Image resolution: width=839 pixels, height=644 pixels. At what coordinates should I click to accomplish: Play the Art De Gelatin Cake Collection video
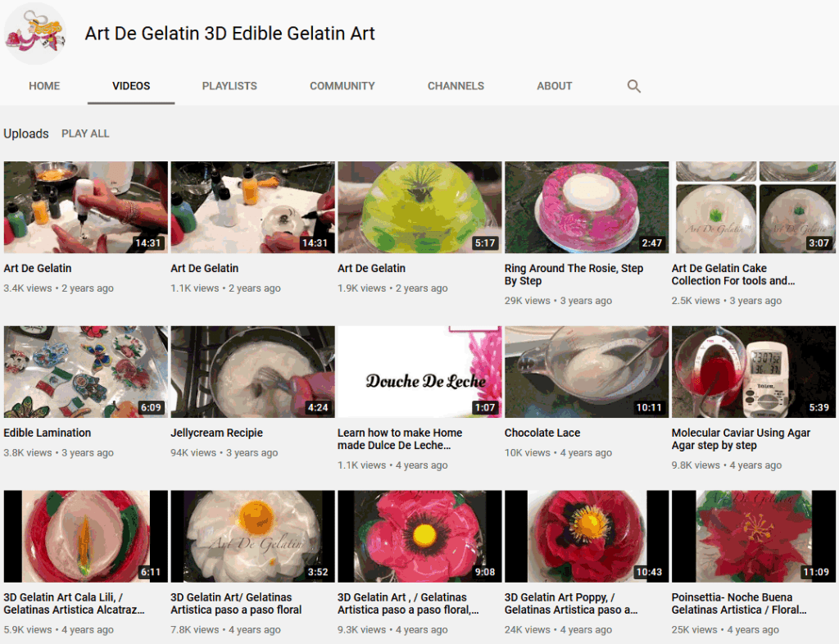[753, 206]
